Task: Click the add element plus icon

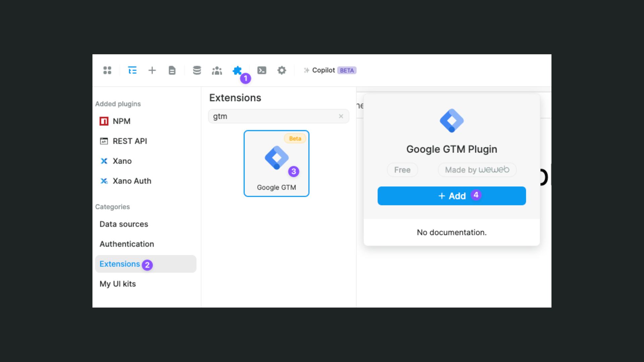Action: pyautogui.click(x=152, y=70)
